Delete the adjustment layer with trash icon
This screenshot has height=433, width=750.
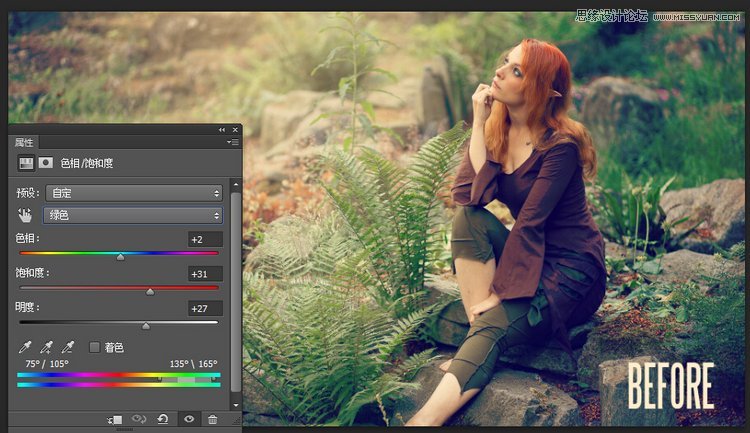coord(212,420)
